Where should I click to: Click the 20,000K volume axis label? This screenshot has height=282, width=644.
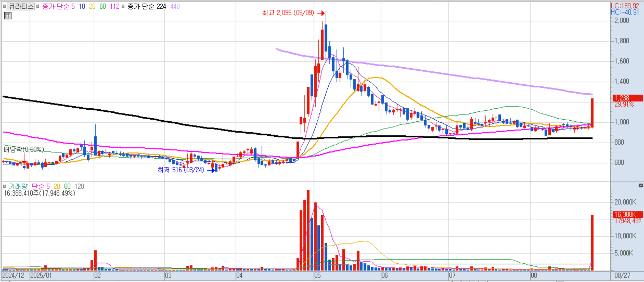click(x=625, y=202)
